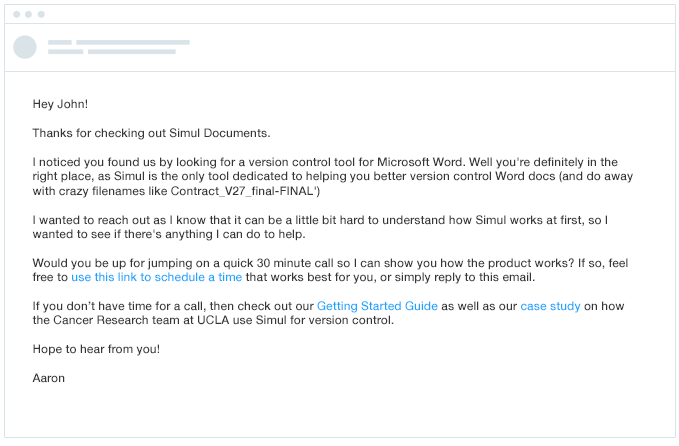Click the middle window control dot

pos(29,14)
